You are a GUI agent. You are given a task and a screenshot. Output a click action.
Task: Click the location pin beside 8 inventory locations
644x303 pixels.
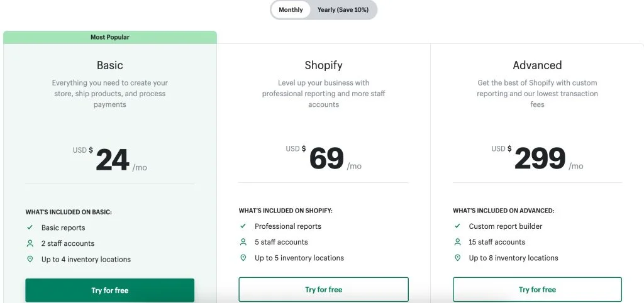pos(457,258)
